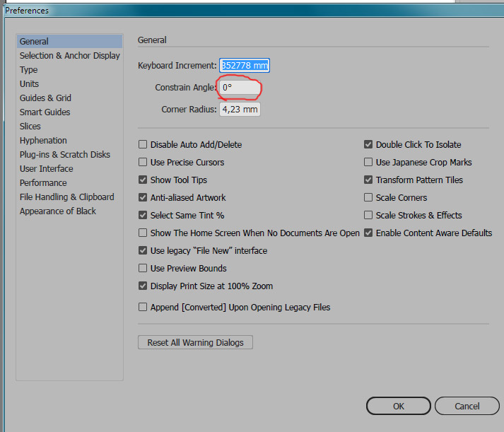This screenshot has height=432, width=504.
Task: Open Slices preferences section
Action: pyautogui.click(x=30, y=127)
